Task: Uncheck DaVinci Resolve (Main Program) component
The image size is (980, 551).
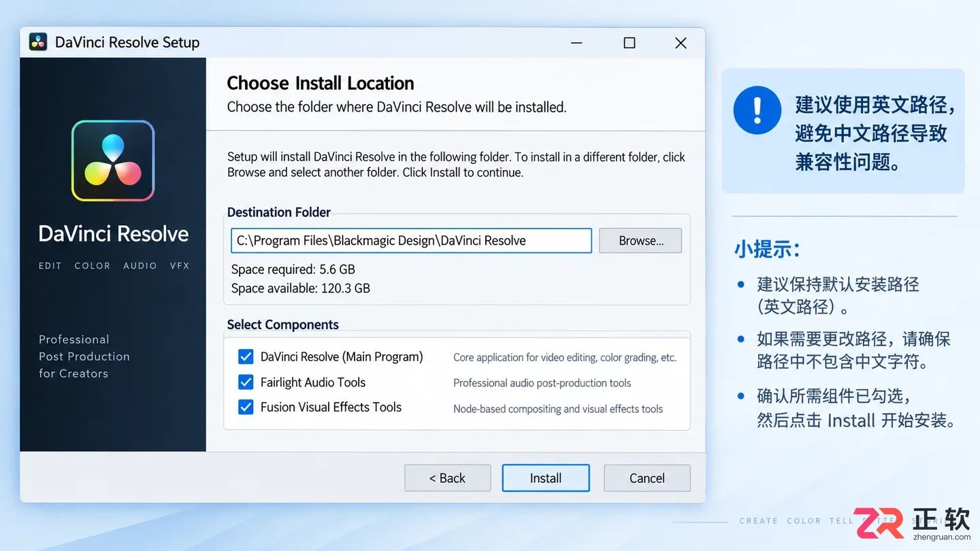Action: point(246,356)
